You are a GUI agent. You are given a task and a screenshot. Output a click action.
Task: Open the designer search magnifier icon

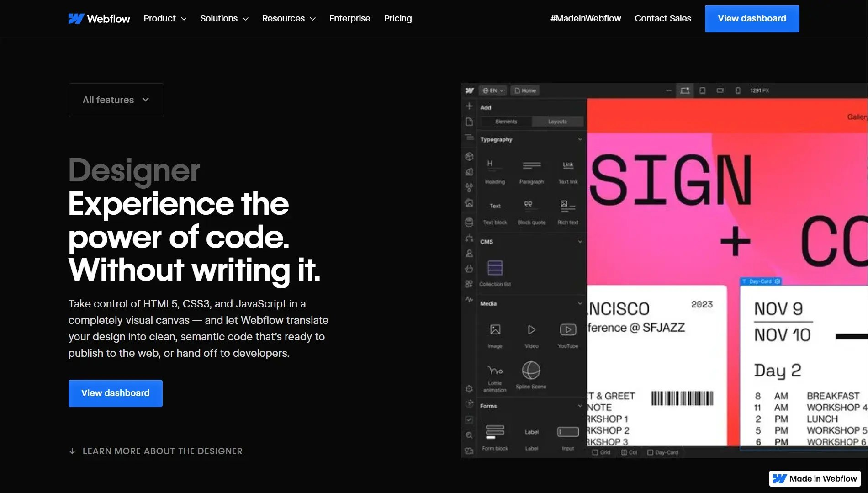click(x=469, y=435)
